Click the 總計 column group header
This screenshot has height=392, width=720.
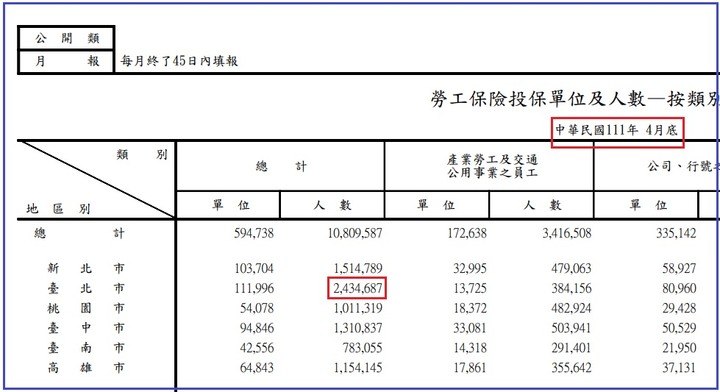281,166
